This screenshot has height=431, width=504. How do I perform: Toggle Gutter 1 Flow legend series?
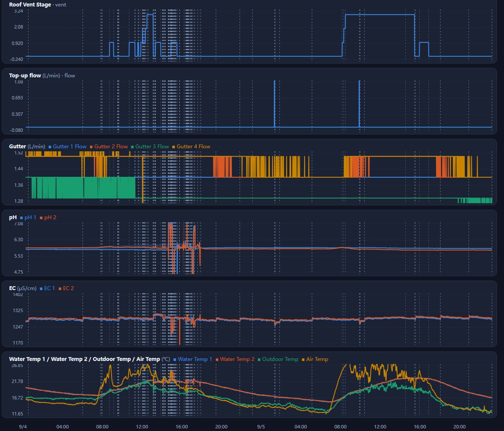click(67, 147)
